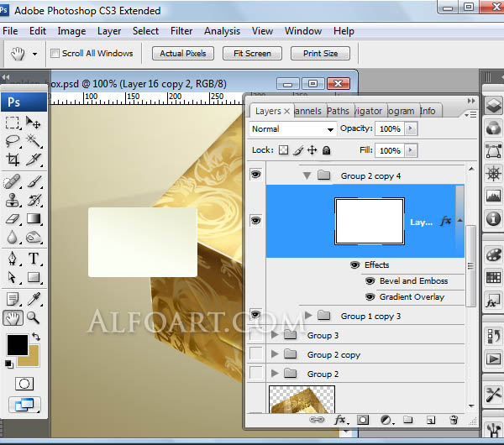Select the Magic Wand tool

tap(33, 141)
